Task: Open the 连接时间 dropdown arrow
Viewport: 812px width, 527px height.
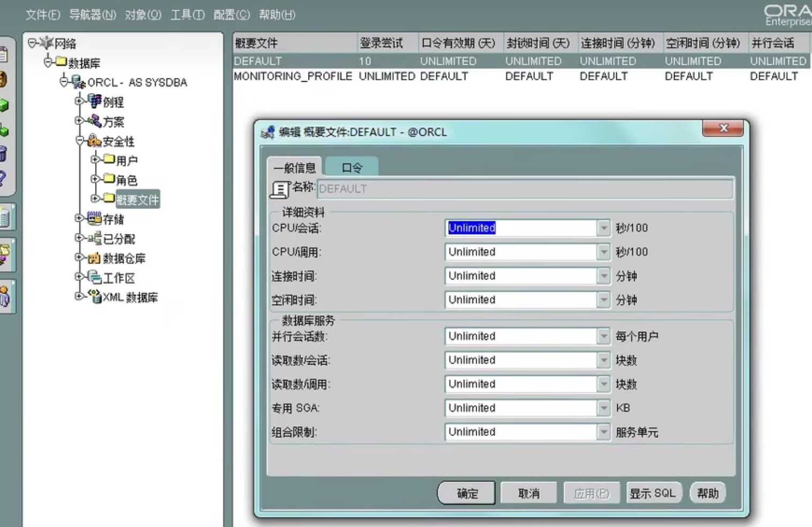Action: click(x=603, y=276)
